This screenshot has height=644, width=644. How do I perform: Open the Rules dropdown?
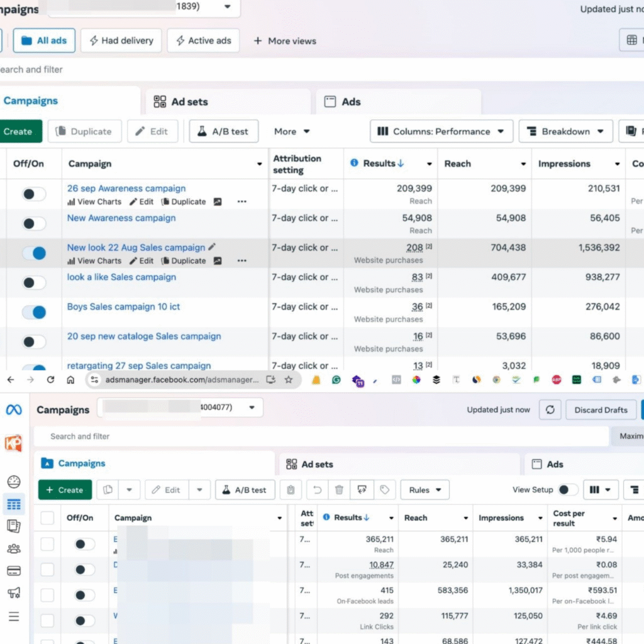click(425, 489)
